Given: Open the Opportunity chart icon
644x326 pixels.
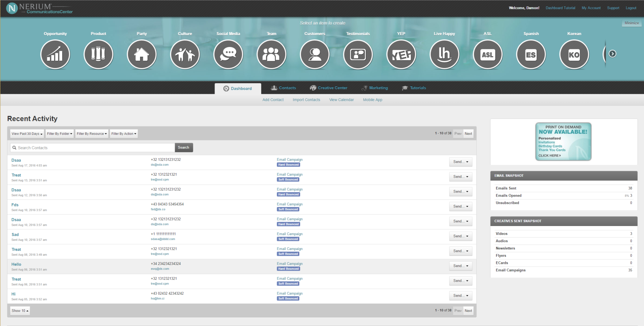Looking at the screenshot, I should 55,54.
